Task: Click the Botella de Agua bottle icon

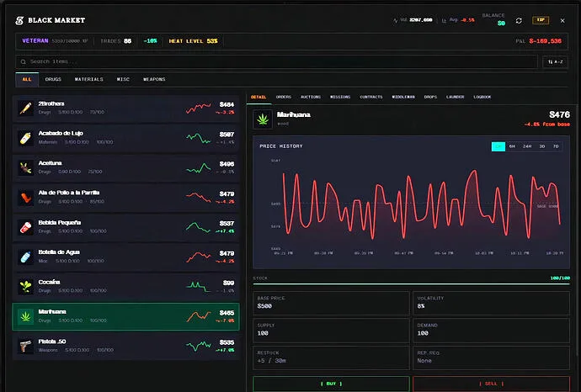Action: click(25, 257)
